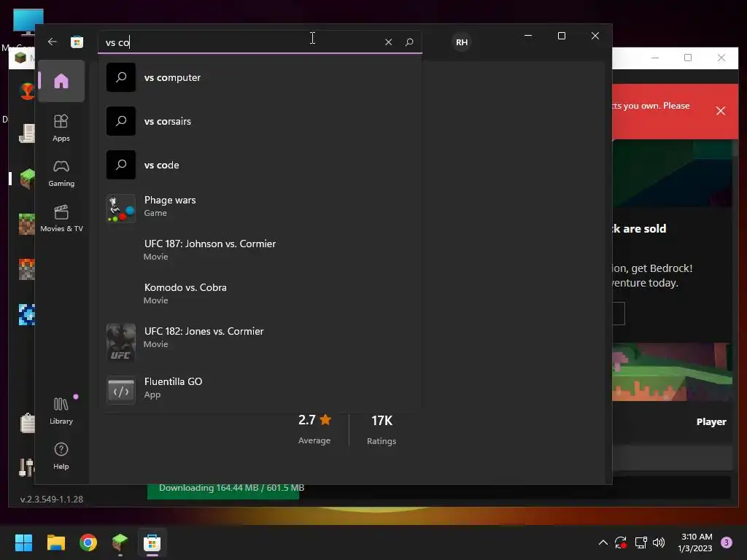This screenshot has height=560, width=747.
Task: Click the Minecraft Dungeons icon in launcher sidebar
Action: pyautogui.click(x=27, y=269)
